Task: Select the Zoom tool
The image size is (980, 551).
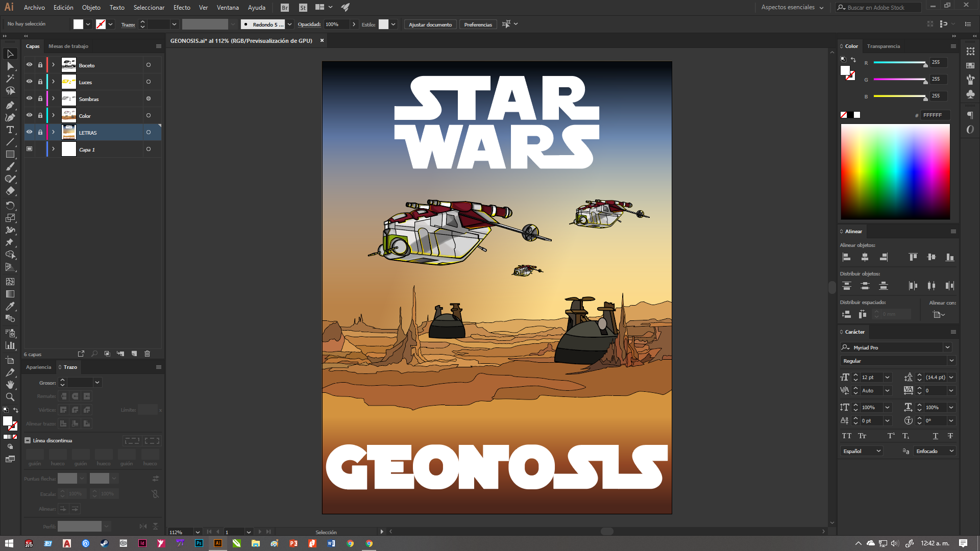Action: pyautogui.click(x=10, y=397)
